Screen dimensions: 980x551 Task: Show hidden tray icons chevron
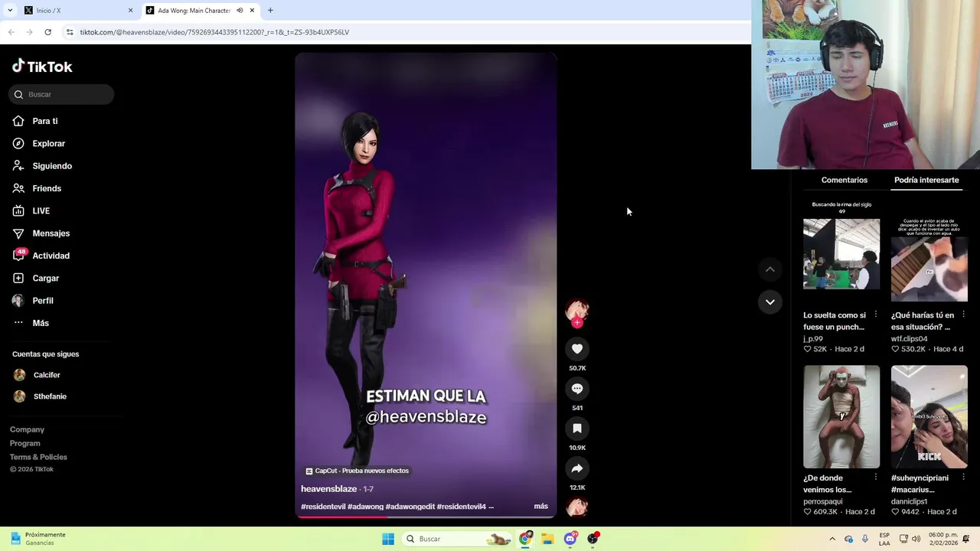tap(832, 539)
